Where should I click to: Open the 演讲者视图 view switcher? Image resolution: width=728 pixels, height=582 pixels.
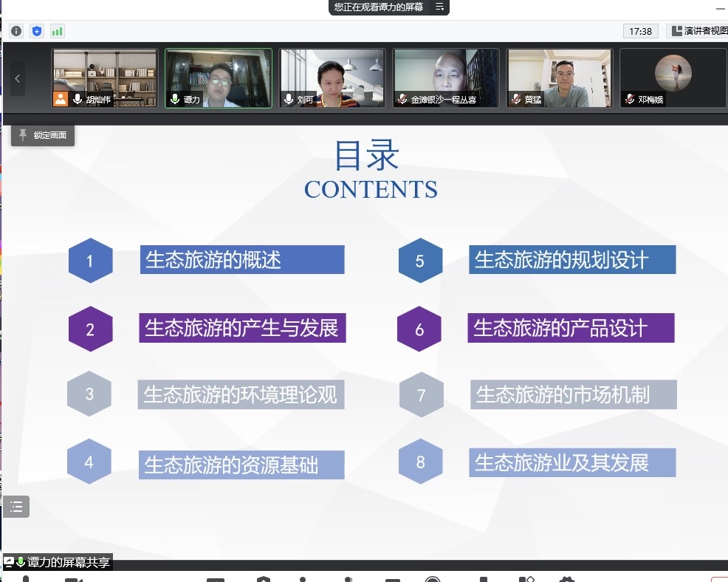[x=698, y=31]
